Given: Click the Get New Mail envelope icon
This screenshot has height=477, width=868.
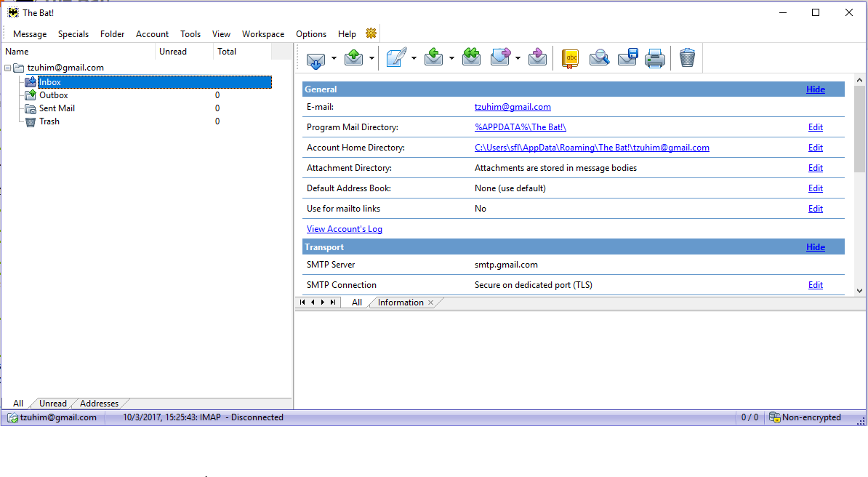Looking at the screenshot, I should click(x=316, y=58).
